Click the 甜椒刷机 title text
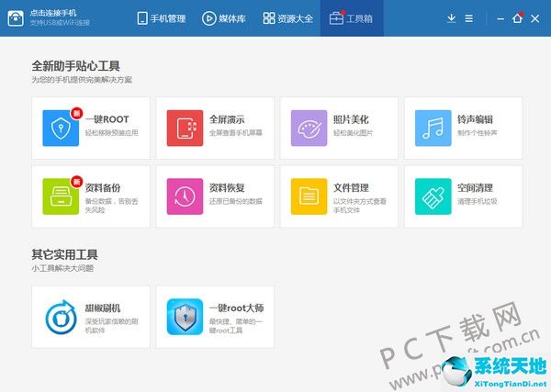Image resolution: width=551 pixels, height=392 pixels. click(x=103, y=308)
